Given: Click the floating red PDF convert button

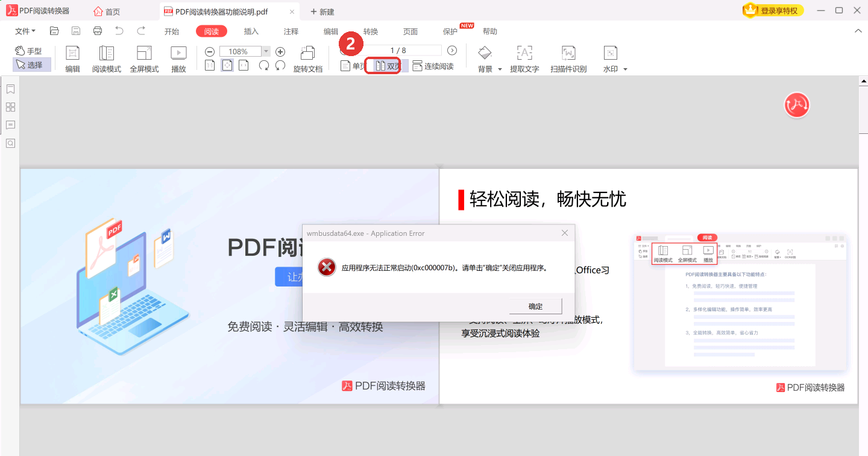Looking at the screenshot, I should click(x=796, y=106).
